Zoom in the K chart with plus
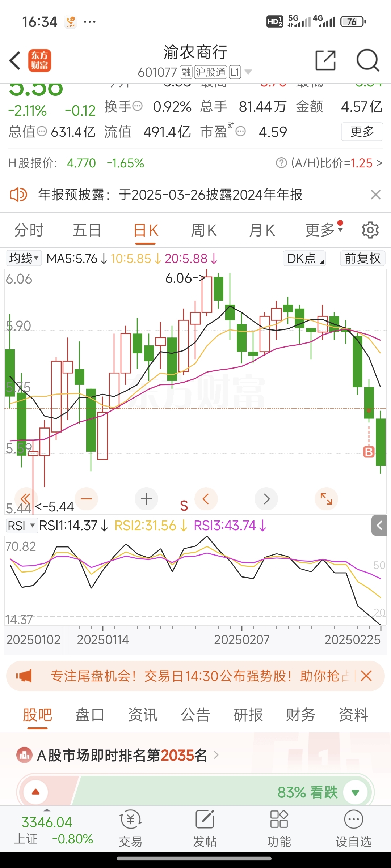The image size is (391, 868). (146, 499)
